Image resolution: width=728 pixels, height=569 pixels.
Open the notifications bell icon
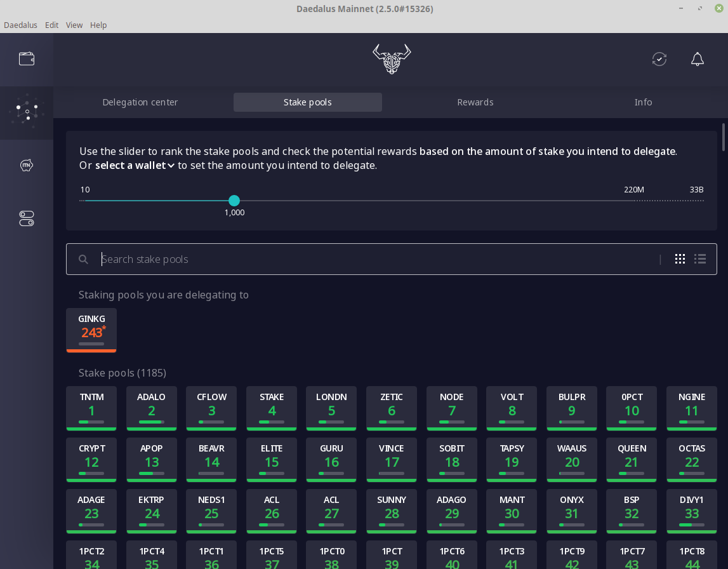[x=698, y=59]
